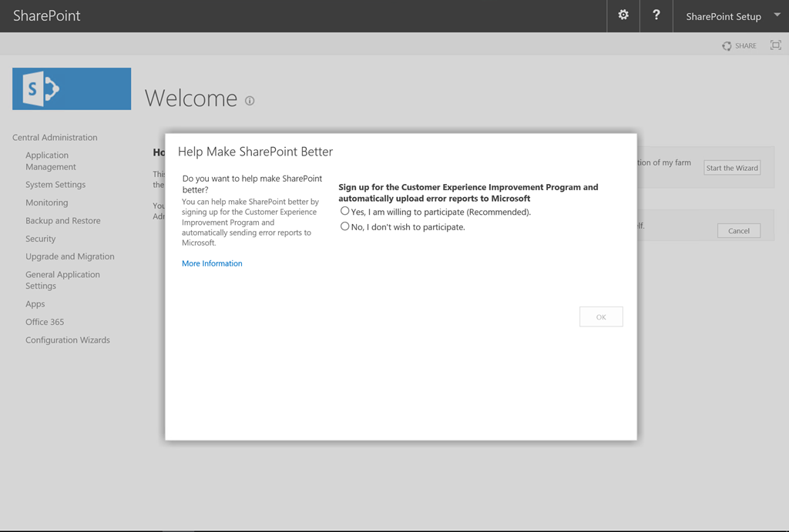Click the SharePoint brand text in the header

[46, 15]
